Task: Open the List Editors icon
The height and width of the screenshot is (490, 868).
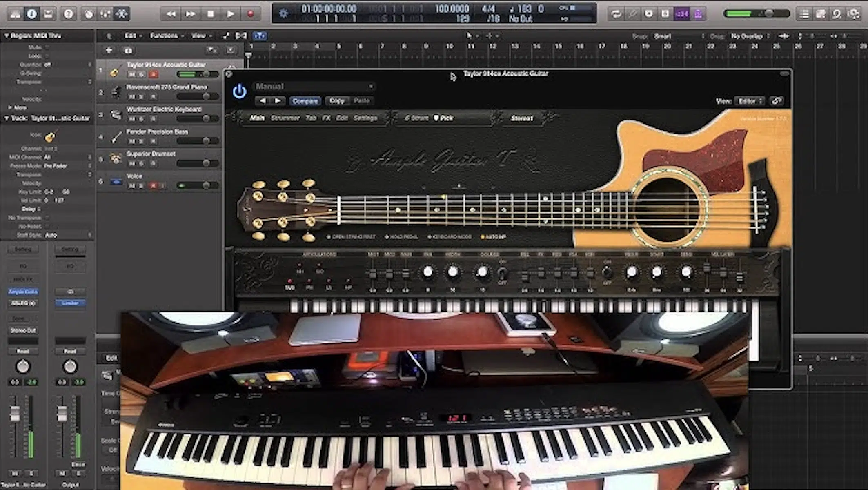Action: (x=804, y=14)
